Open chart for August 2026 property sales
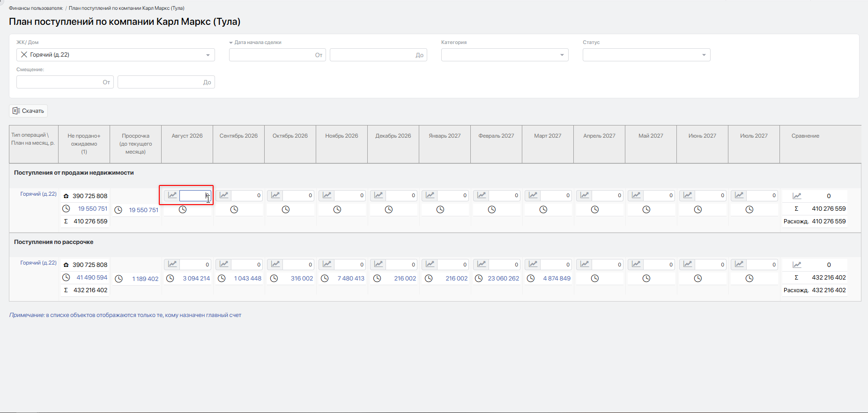Viewport: 868px width, 413px height. click(x=172, y=195)
